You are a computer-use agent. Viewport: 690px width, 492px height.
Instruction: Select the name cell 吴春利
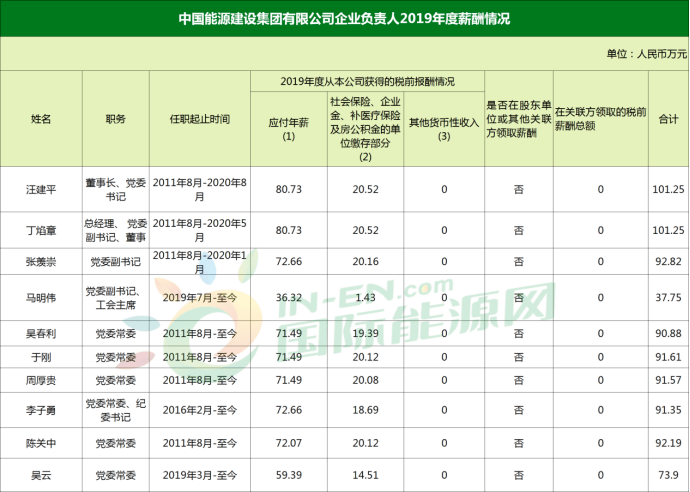click(41, 333)
